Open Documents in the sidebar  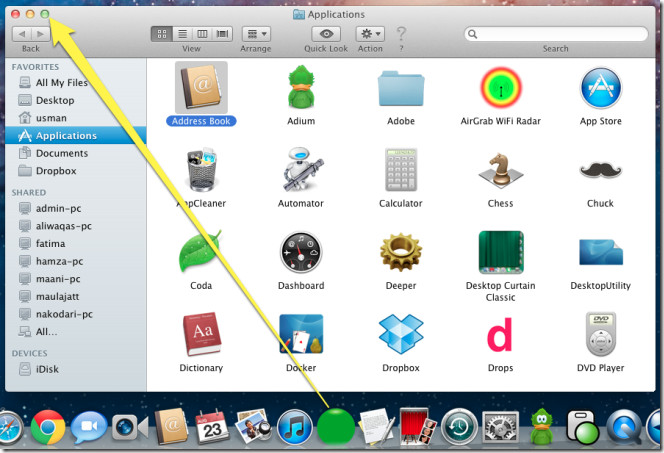[76, 153]
